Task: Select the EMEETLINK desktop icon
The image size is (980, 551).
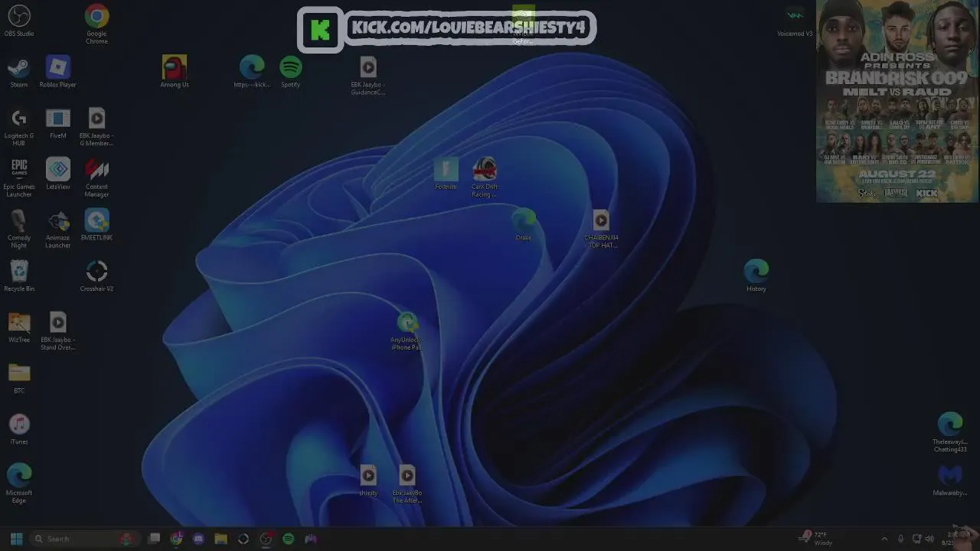Action: coord(96,225)
